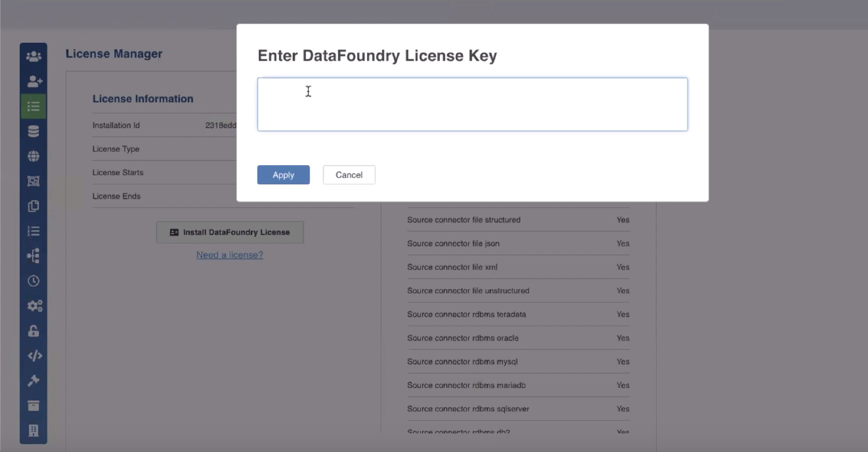Image resolution: width=868 pixels, height=452 pixels.
Task: Click the installation id value '2318edd'
Action: [221, 125]
